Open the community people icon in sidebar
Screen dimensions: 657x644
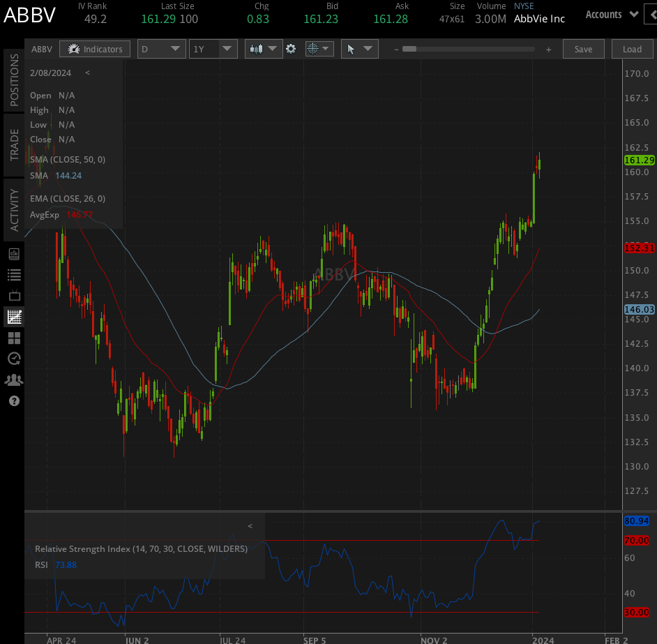14,379
